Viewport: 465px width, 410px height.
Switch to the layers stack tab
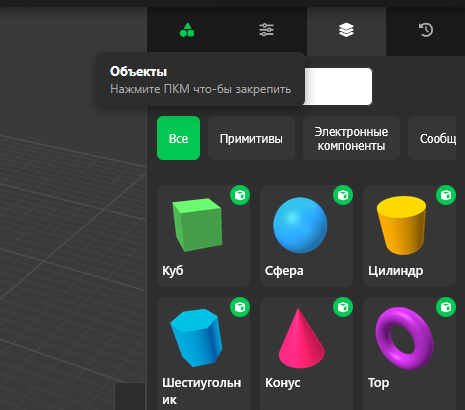[346, 30]
